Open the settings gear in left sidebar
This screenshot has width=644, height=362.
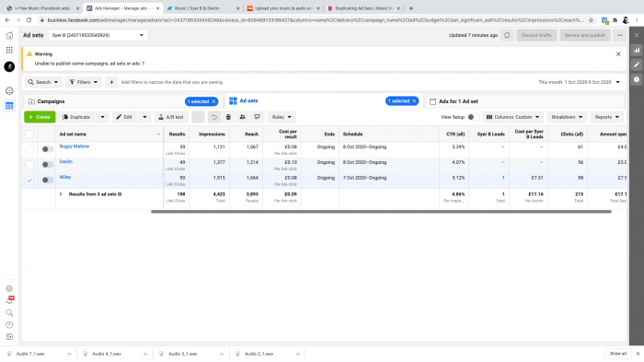coord(9,289)
